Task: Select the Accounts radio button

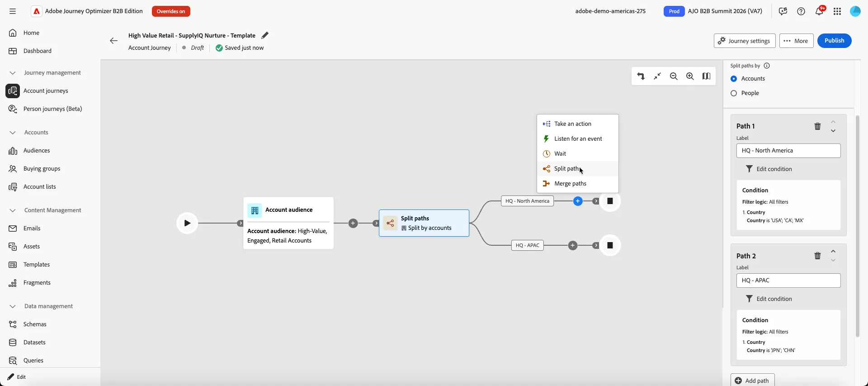Action: (734, 79)
